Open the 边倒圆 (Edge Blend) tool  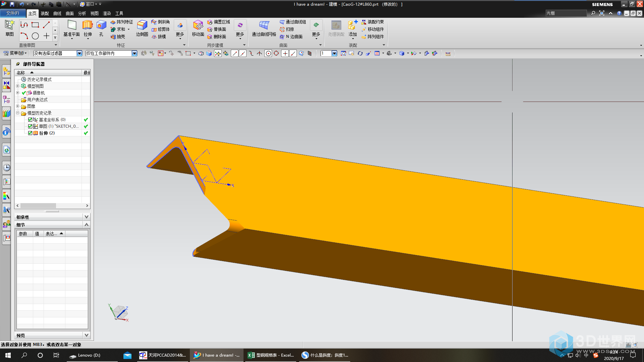[142, 28]
